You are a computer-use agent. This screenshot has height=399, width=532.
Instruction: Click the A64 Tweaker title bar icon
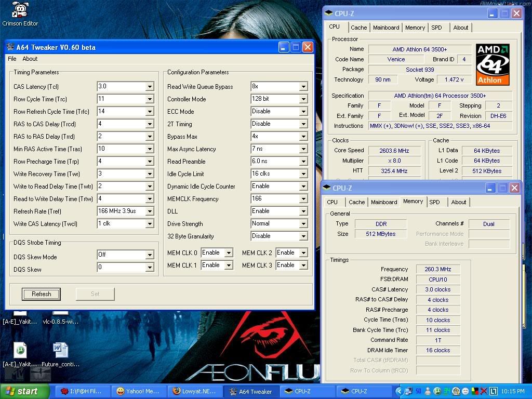point(11,47)
